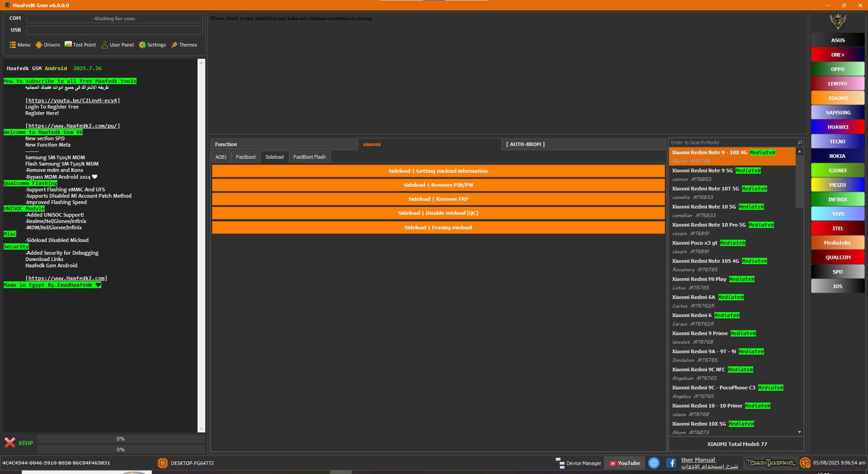This screenshot has width=868, height=474.
Task: Select Xiaomi Redmi 6A model
Action: pos(732,301)
